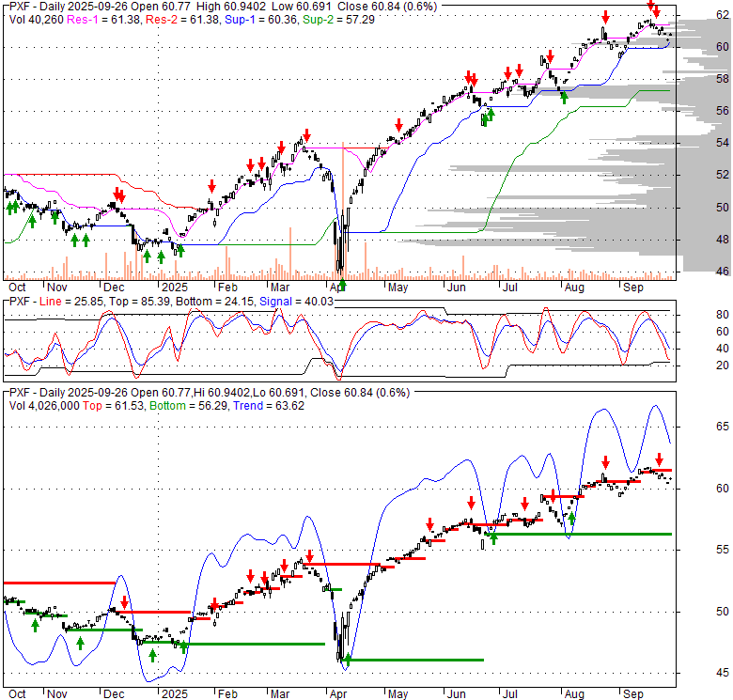Click the 'Bottom = 24.15' oscillator label
The height and width of the screenshot is (700, 733).
(215, 302)
